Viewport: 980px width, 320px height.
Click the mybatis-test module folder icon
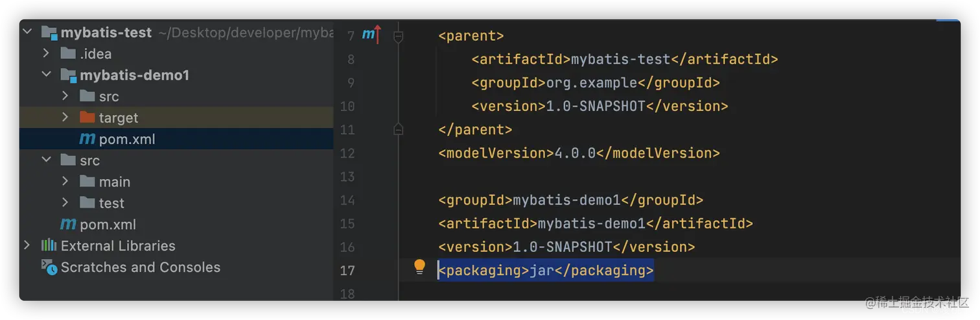50,32
